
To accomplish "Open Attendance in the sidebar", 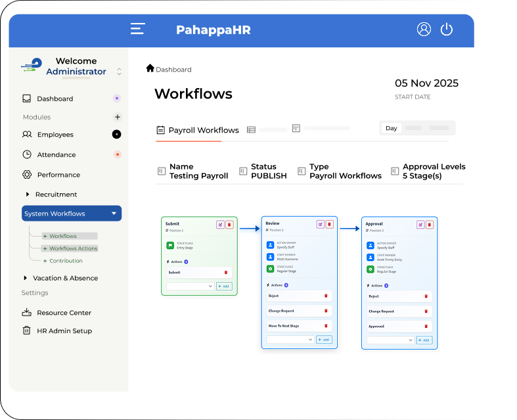I will (56, 154).
